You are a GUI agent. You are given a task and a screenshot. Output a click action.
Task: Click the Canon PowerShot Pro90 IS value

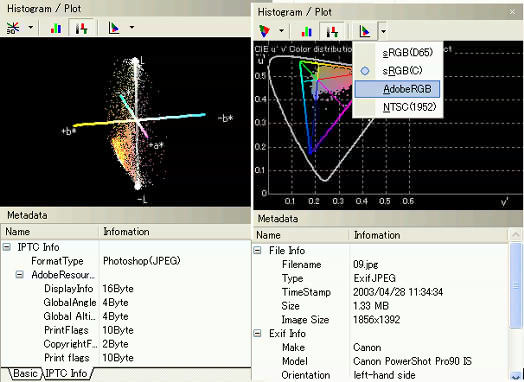click(412, 361)
